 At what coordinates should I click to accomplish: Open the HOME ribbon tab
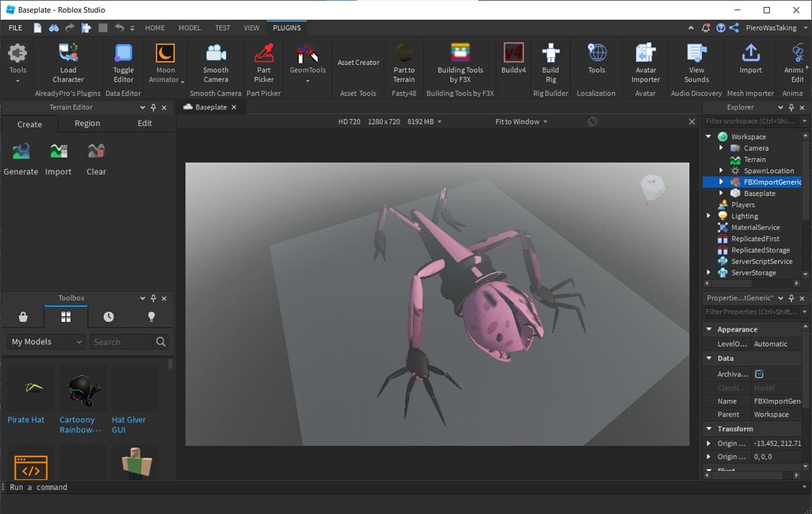click(155, 28)
